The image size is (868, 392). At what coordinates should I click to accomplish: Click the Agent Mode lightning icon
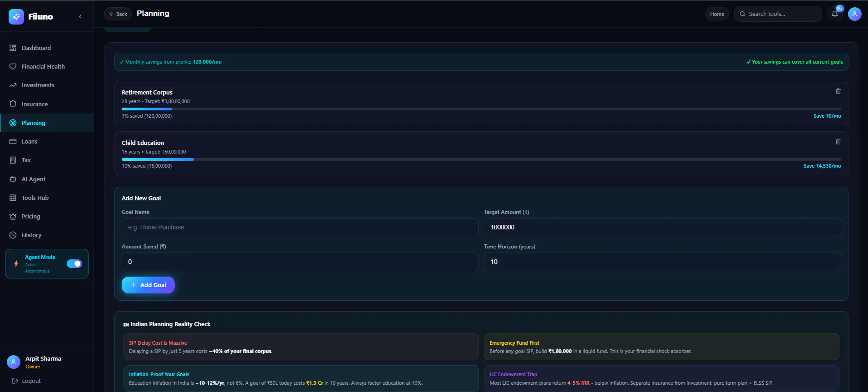tap(16, 263)
